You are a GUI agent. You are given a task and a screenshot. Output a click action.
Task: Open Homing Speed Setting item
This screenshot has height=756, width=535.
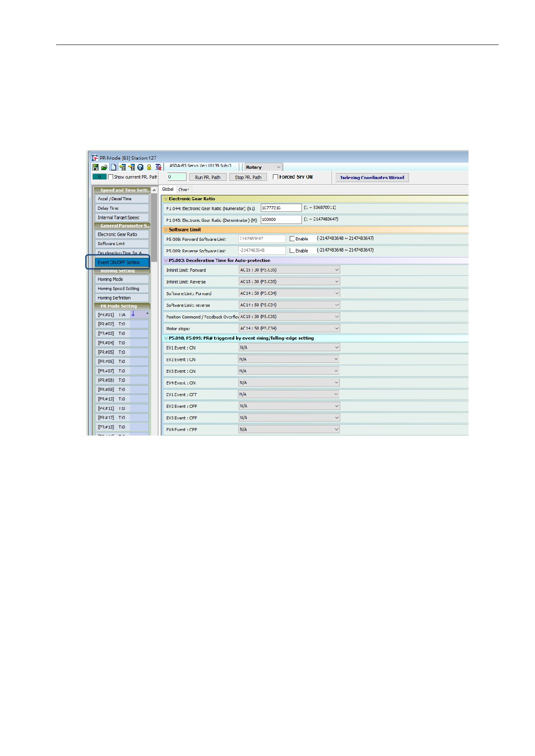click(122, 288)
